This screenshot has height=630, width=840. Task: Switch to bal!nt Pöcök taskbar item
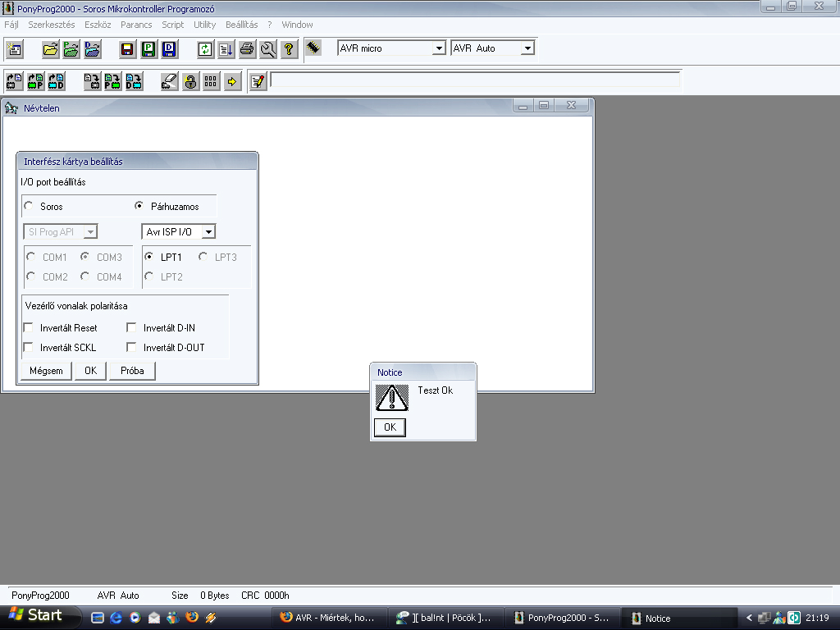tap(445, 618)
